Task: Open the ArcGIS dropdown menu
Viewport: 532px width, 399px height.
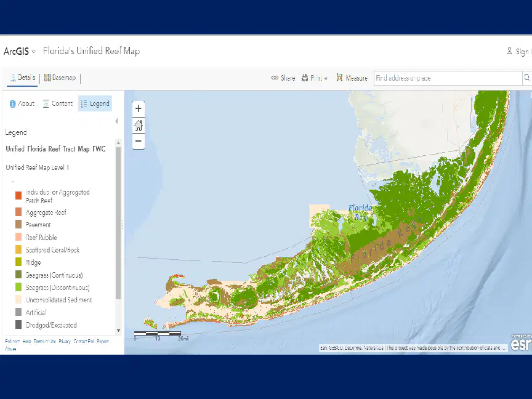Action: coord(19,51)
